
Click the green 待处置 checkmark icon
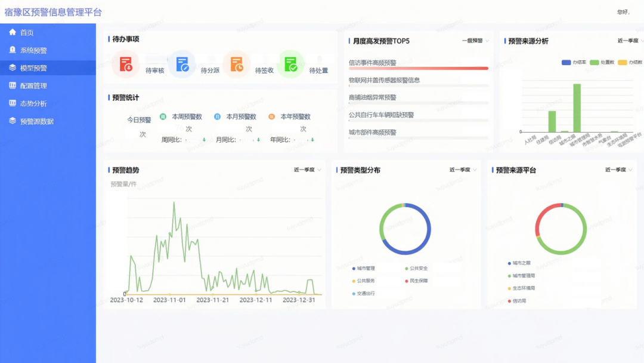point(291,64)
